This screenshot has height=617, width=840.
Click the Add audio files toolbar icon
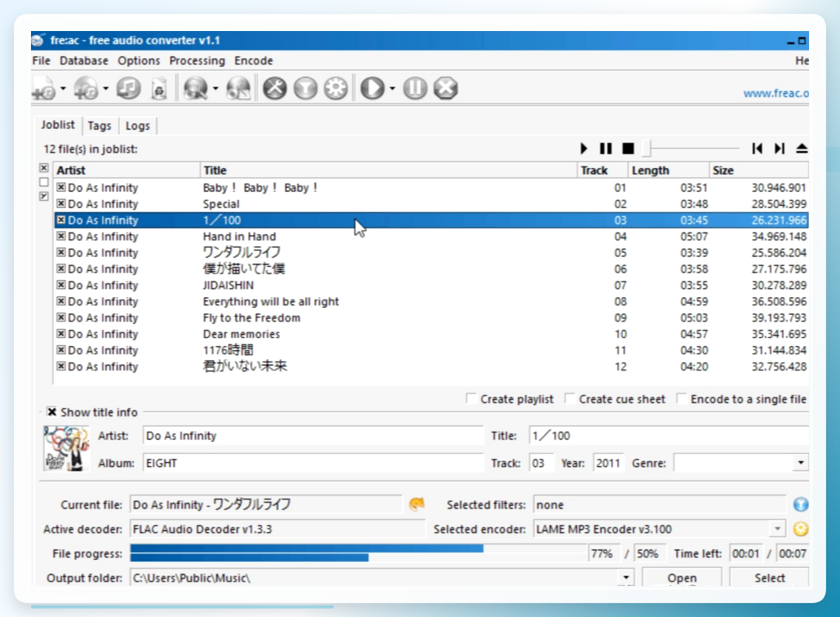pos(43,88)
